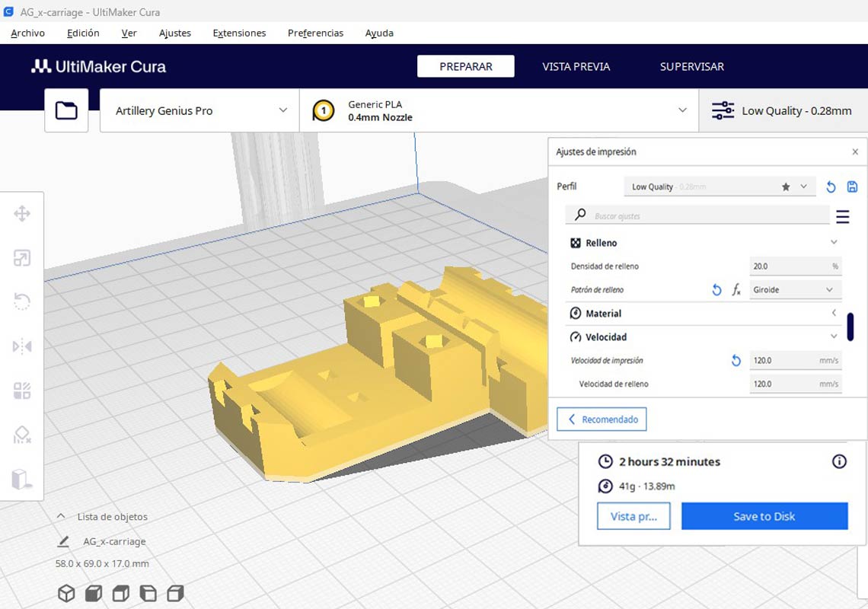Click the pencil icon beside AG_x-carriage

pos(63,541)
